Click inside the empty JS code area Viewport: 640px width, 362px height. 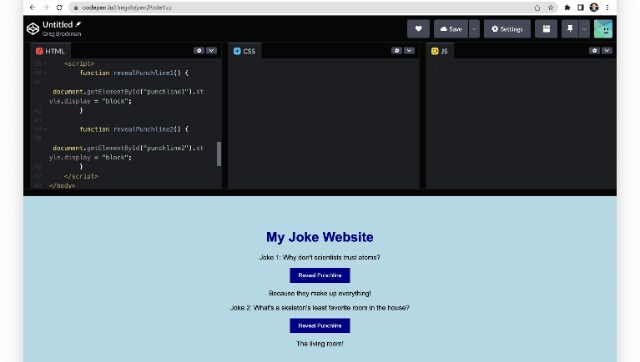coord(521,123)
